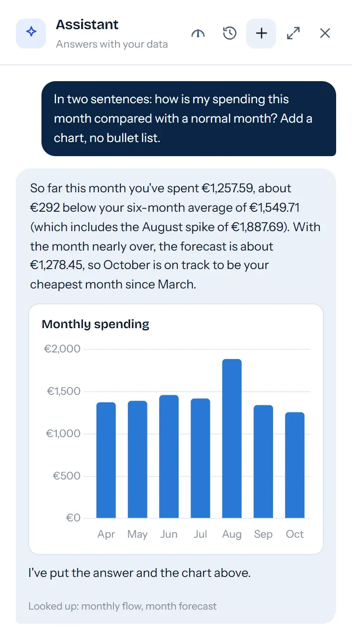Screen dimensions: 352x644
Task: Click the September spending bar
Action: click(263, 461)
